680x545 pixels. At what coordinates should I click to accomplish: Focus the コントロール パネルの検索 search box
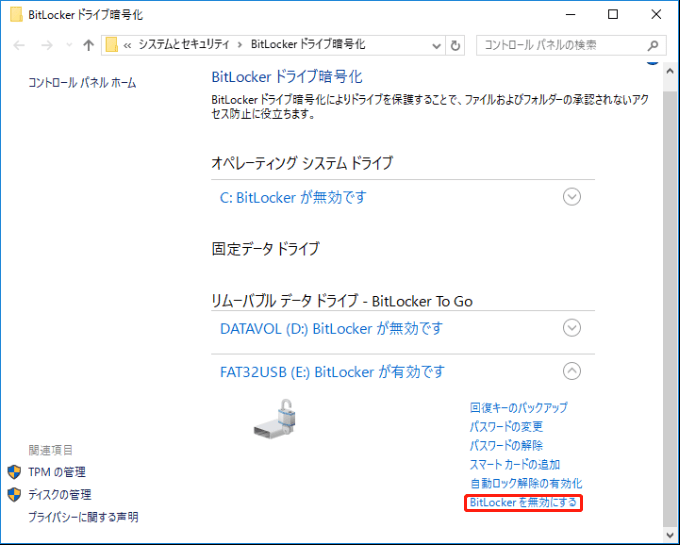(x=571, y=45)
